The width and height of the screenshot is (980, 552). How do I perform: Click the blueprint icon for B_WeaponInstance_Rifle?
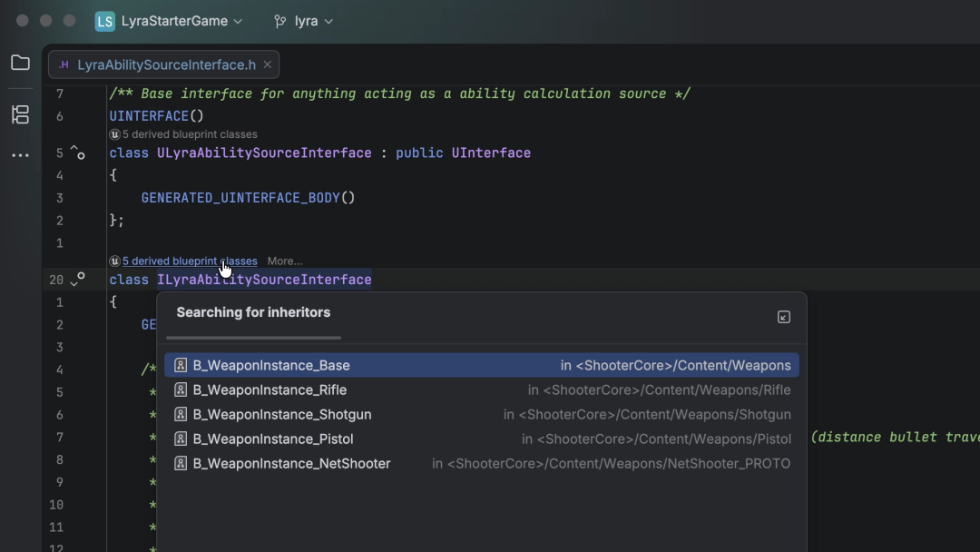tap(181, 390)
